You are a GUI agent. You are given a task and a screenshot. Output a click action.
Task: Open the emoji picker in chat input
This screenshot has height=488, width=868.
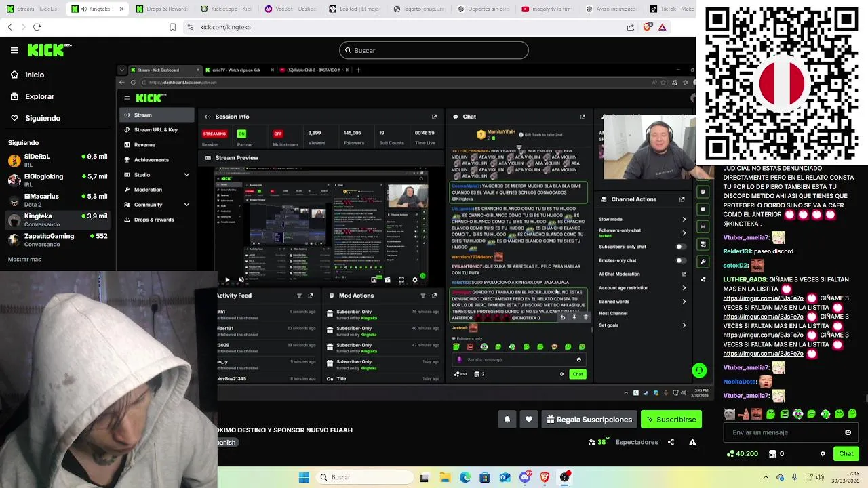point(848,432)
